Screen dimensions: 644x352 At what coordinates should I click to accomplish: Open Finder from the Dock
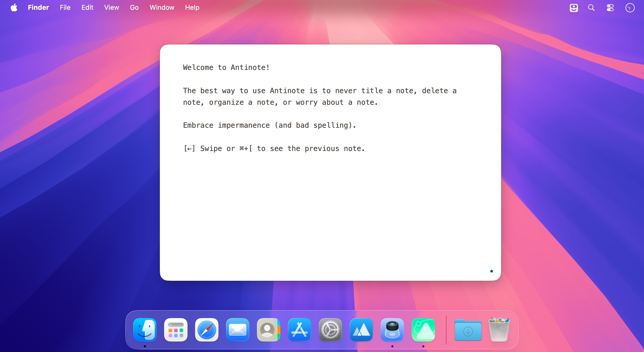click(x=145, y=330)
